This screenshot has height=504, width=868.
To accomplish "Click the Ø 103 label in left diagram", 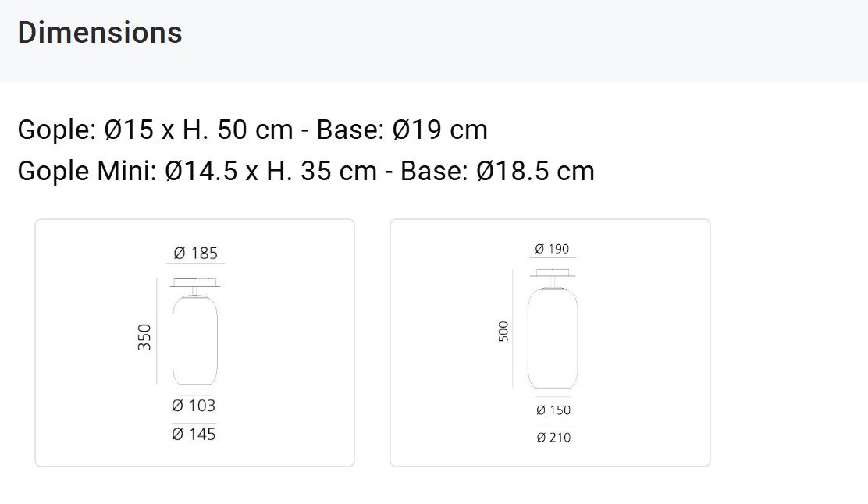I will coord(194,406).
